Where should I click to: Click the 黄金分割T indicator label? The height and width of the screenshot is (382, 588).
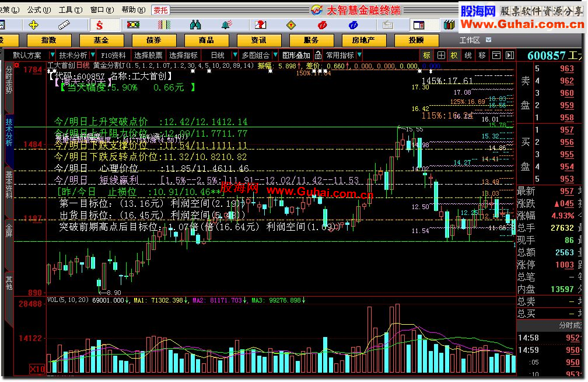pyautogui.click(x=108, y=65)
